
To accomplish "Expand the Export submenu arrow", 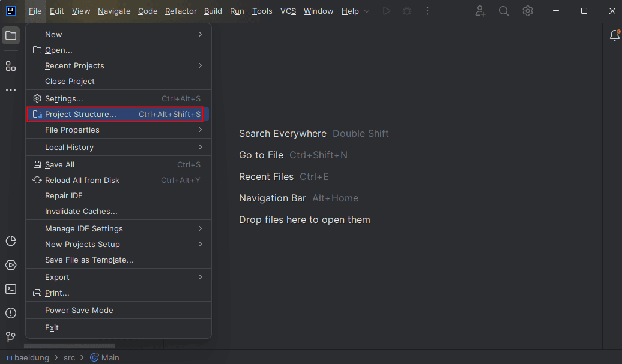I will click(201, 277).
